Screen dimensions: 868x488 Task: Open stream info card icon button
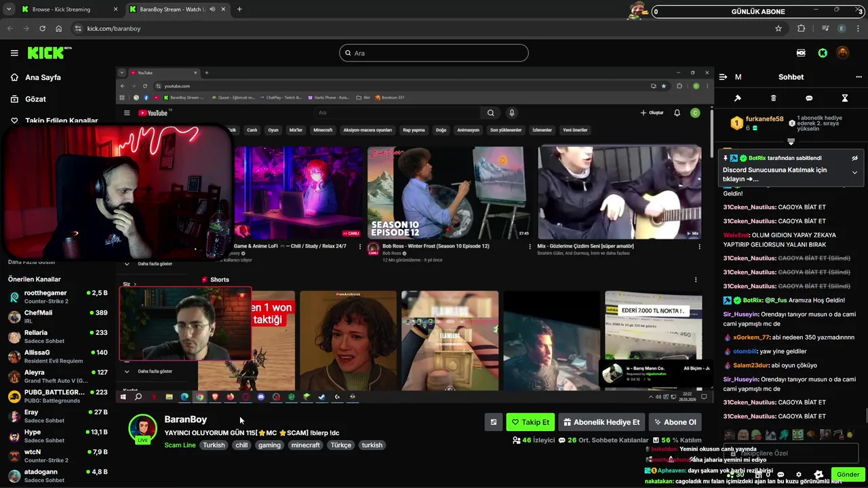coord(494,422)
